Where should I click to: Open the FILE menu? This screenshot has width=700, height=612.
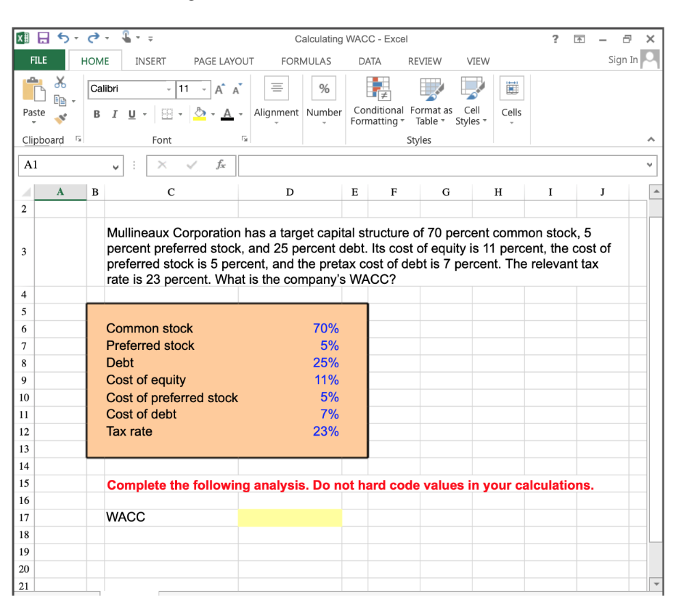coord(38,61)
